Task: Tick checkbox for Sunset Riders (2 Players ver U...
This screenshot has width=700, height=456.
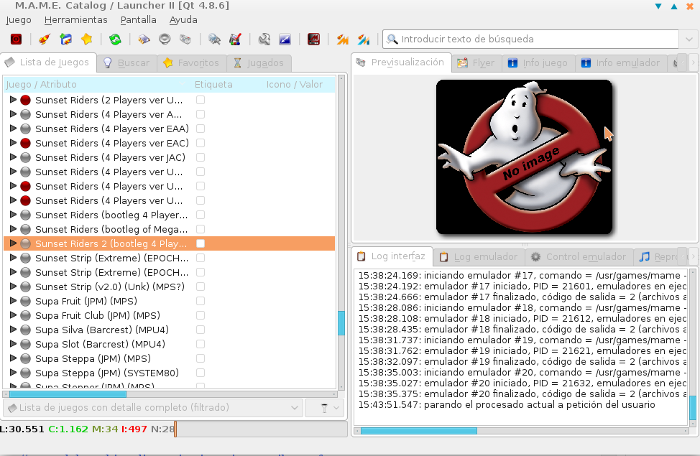Action: [200, 100]
